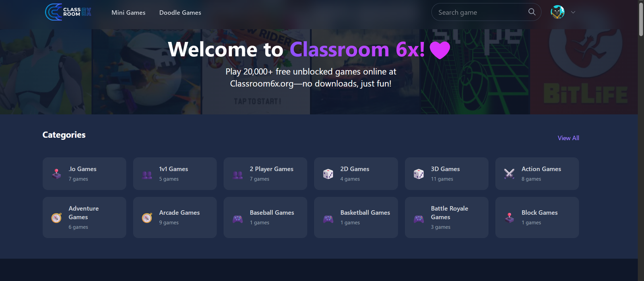Click the Battle Royale Games controller icon
This screenshot has height=281, width=644.
click(419, 218)
